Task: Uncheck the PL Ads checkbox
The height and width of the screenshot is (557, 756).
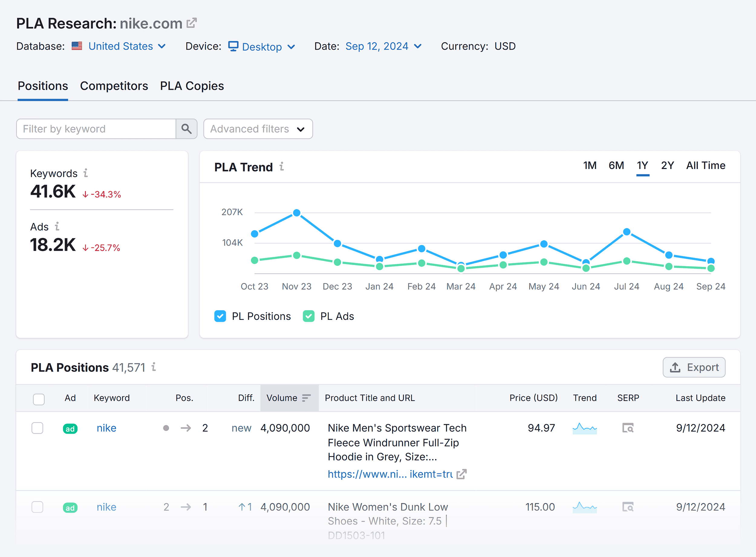Action: (308, 316)
